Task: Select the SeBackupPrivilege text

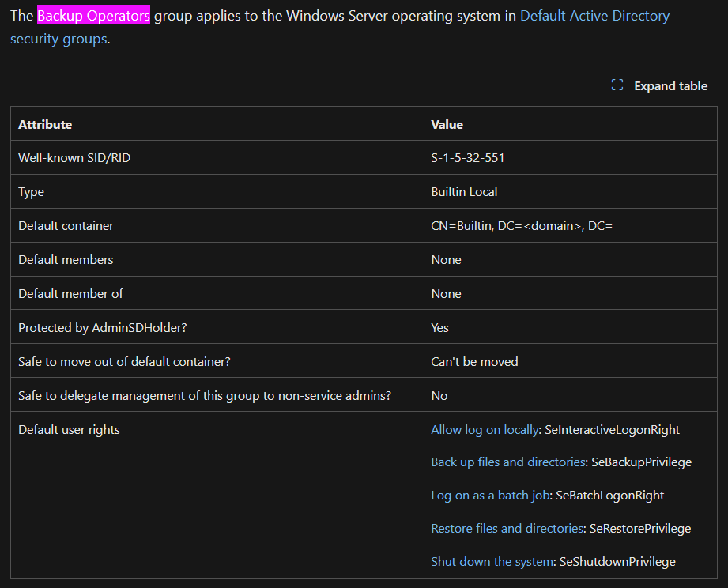Action: coord(641,462)
